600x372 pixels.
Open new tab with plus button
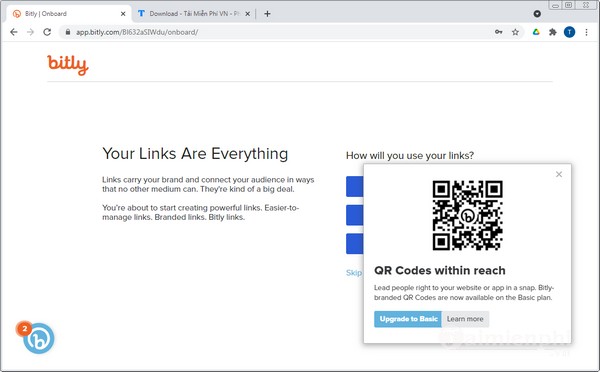point(267,14)
